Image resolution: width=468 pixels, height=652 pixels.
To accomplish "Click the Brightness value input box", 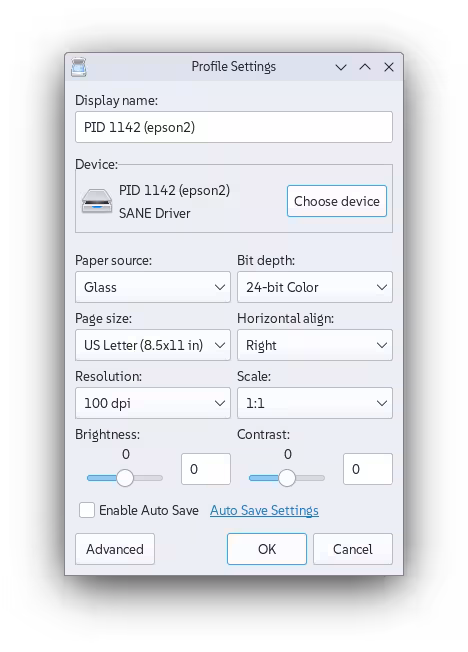I will [x=206, y=469].
